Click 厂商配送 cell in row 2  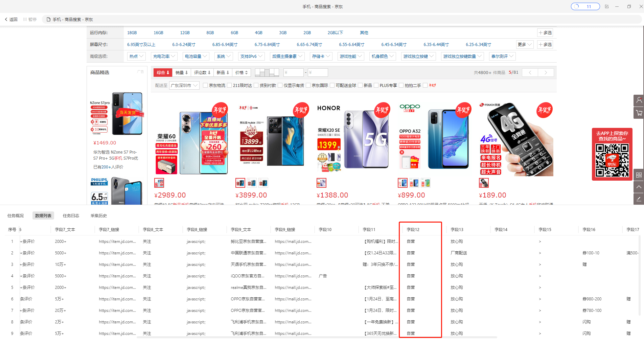pos(459,253)
